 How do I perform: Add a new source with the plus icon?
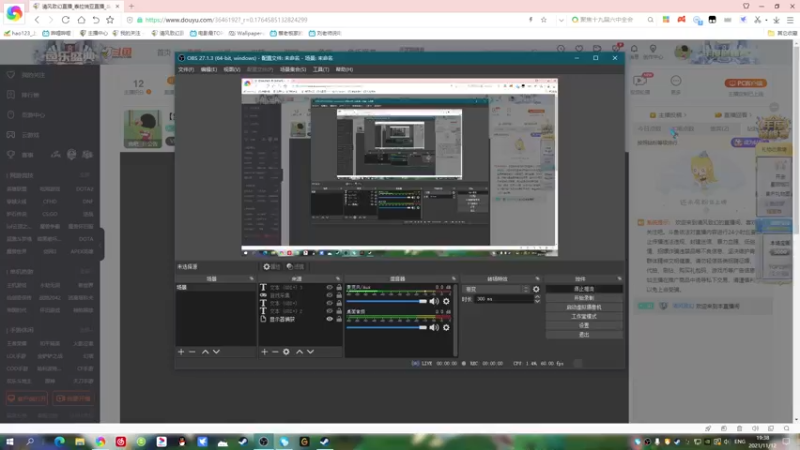tap(264, 352)
